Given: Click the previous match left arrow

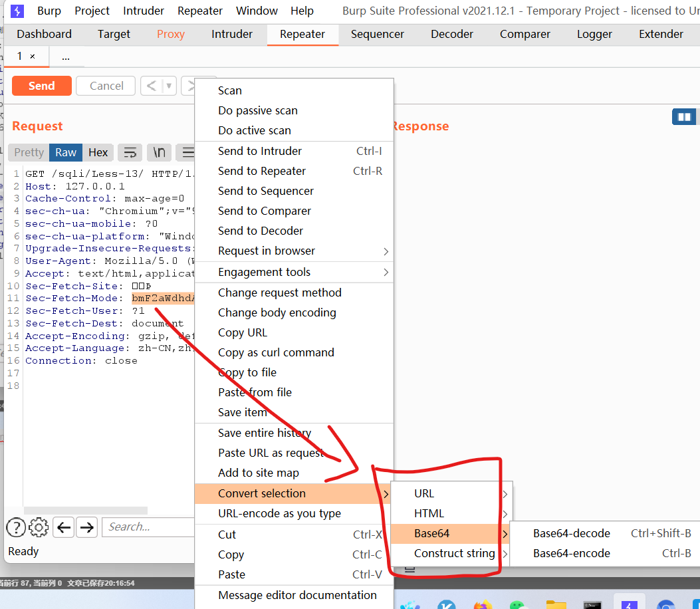Looking at the screenshot, I should 63,527.
